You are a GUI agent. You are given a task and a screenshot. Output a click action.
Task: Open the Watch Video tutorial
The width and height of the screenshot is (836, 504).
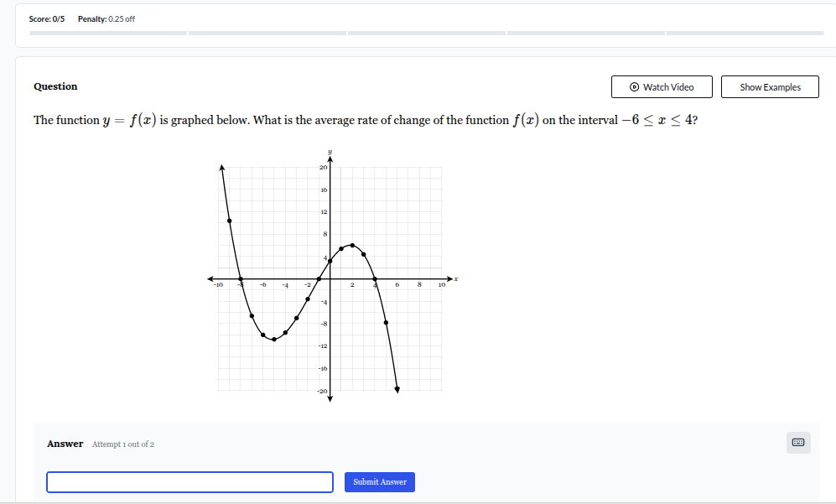tap(662, 86)
